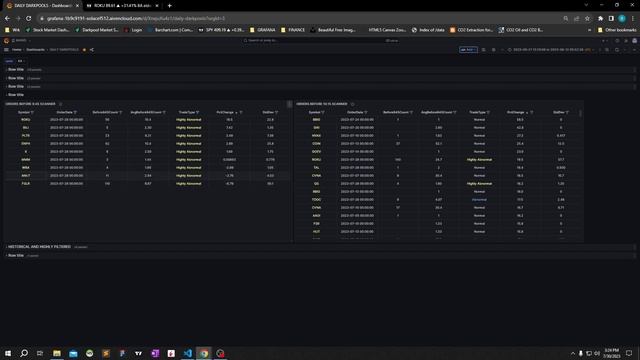Filter OrderDate column in the left scanner table
This screenshot has height=360, width=640.
(75, 112)
